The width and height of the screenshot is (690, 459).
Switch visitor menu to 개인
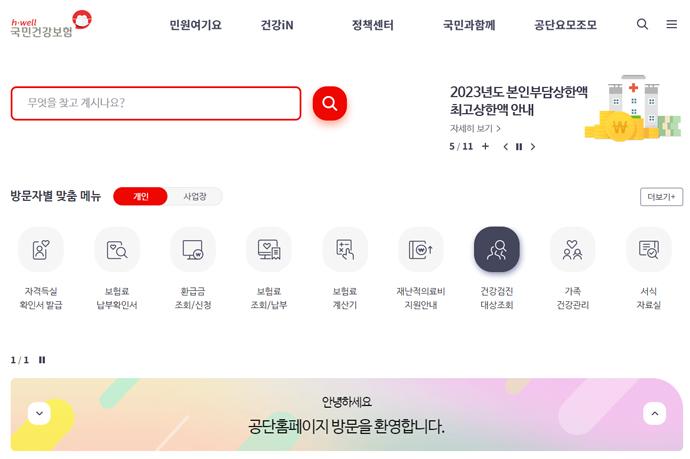pos(140,196)
